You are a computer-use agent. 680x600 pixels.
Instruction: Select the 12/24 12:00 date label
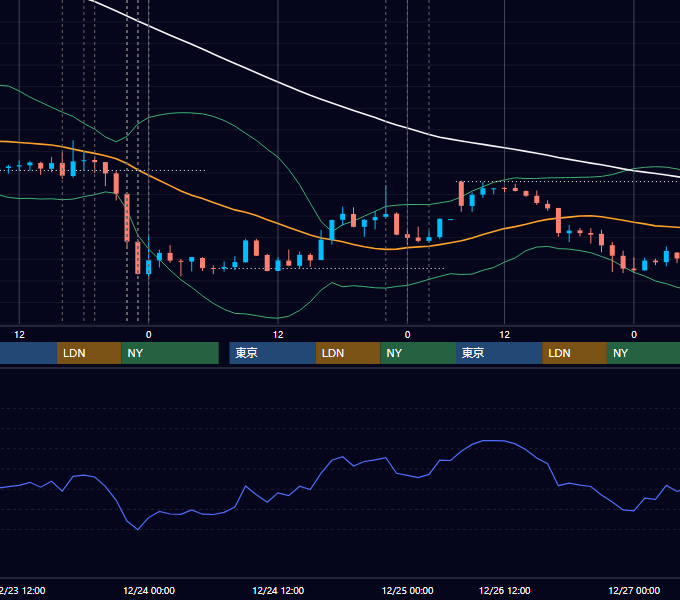(x=278, y=590)
